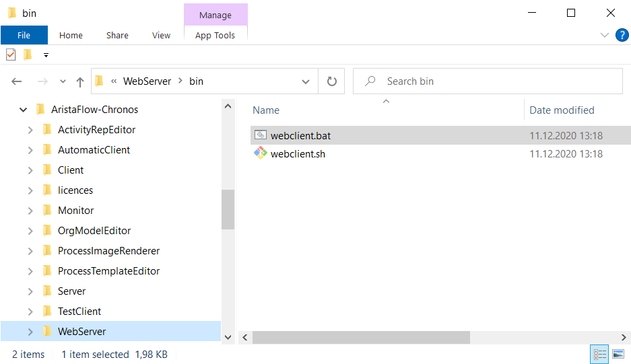Click the Properties checkmark icon in quick access toolbar
631x364 pixels.
point(11,54)
